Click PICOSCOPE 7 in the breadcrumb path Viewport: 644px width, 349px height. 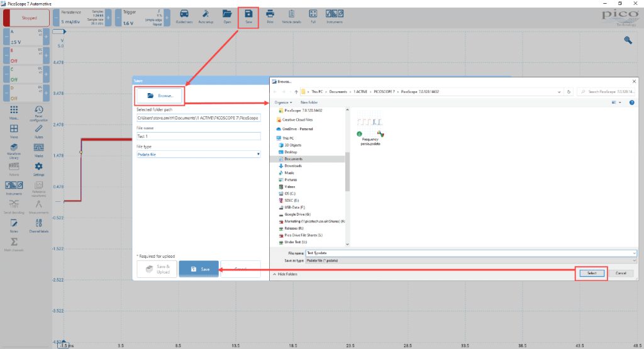coord(384,92)
